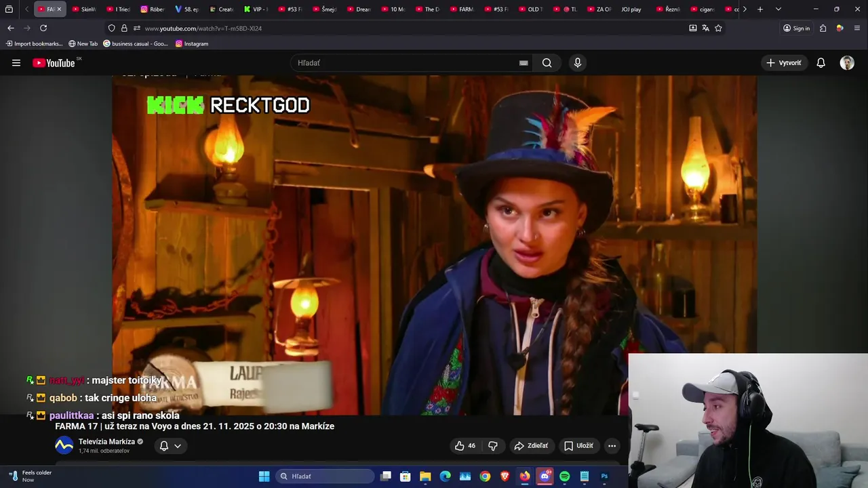The image size is (868, 488).
Task: Click the Zdieľať share button
Action: [531, 446]
